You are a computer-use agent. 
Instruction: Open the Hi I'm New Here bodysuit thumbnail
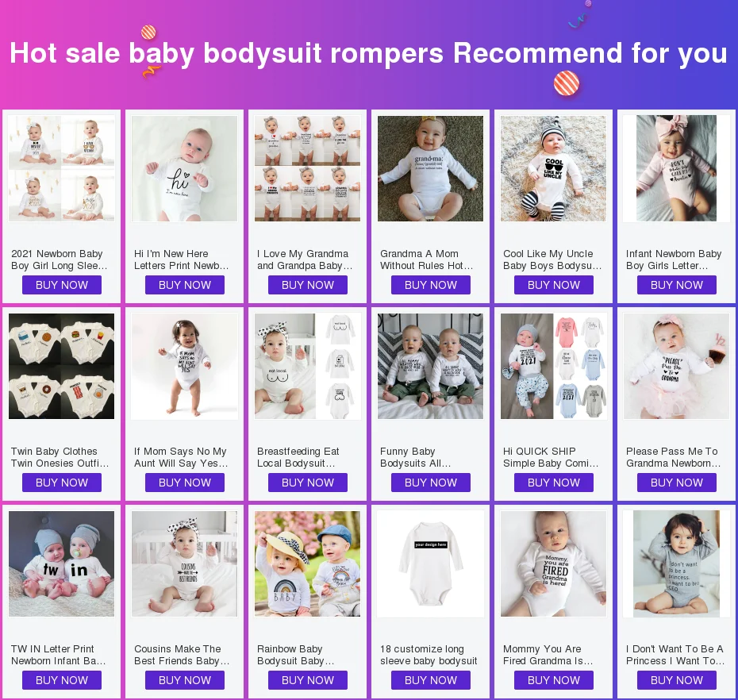(184, 168)
